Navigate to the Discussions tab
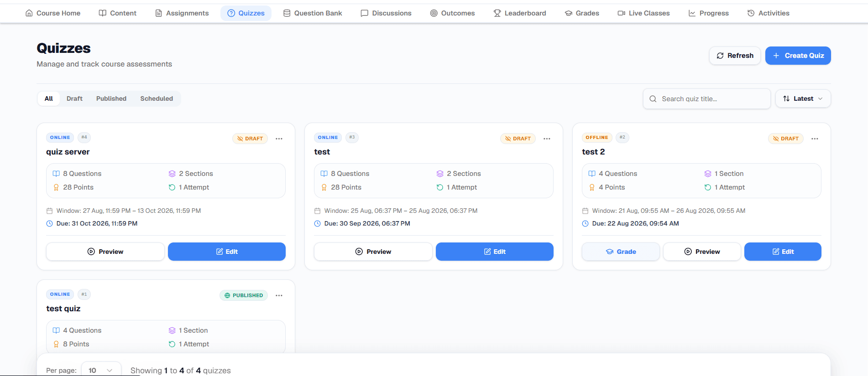Screen dimensions: 868x376 386,13
